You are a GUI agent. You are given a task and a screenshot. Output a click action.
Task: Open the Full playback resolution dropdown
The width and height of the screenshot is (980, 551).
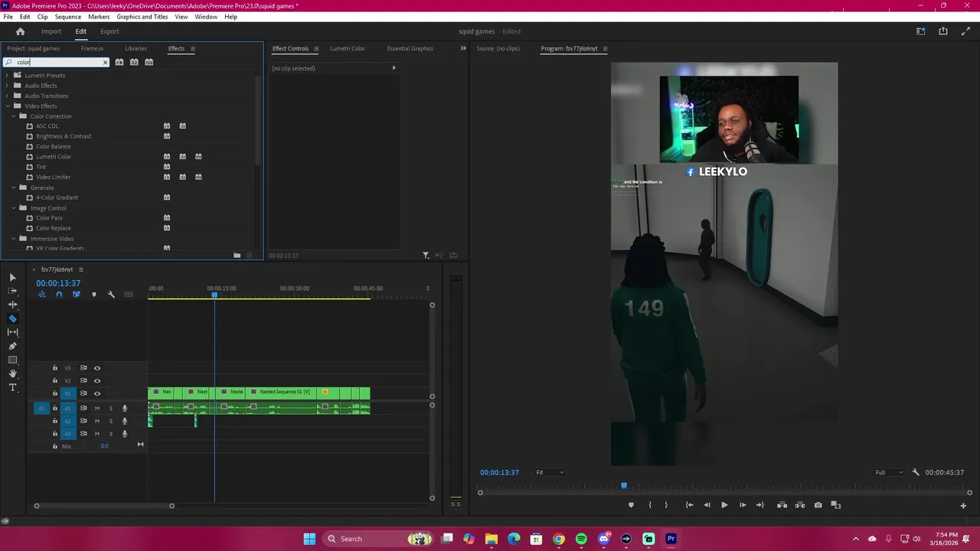889,472
